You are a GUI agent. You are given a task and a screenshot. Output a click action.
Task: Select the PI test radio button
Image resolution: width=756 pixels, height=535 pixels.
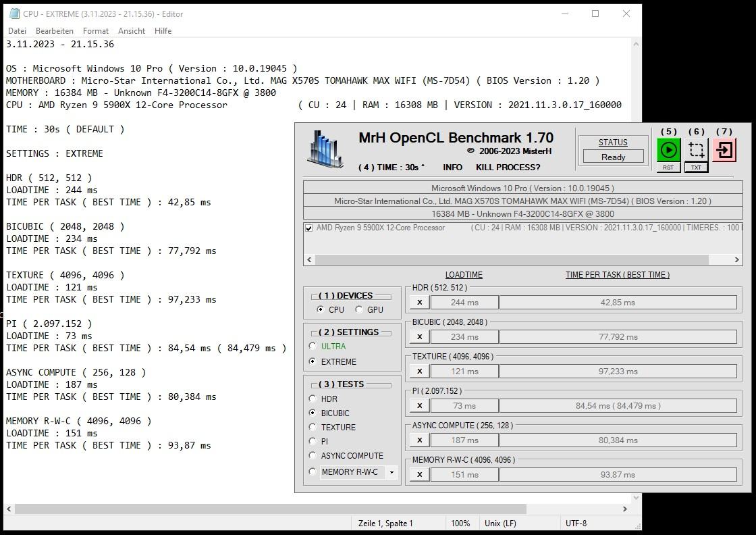coord(313,441)
